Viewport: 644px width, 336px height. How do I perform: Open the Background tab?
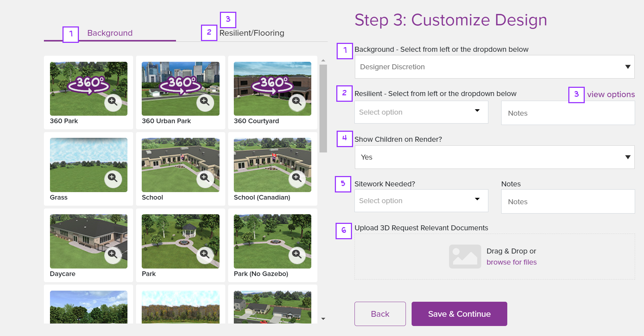(110, 33)
